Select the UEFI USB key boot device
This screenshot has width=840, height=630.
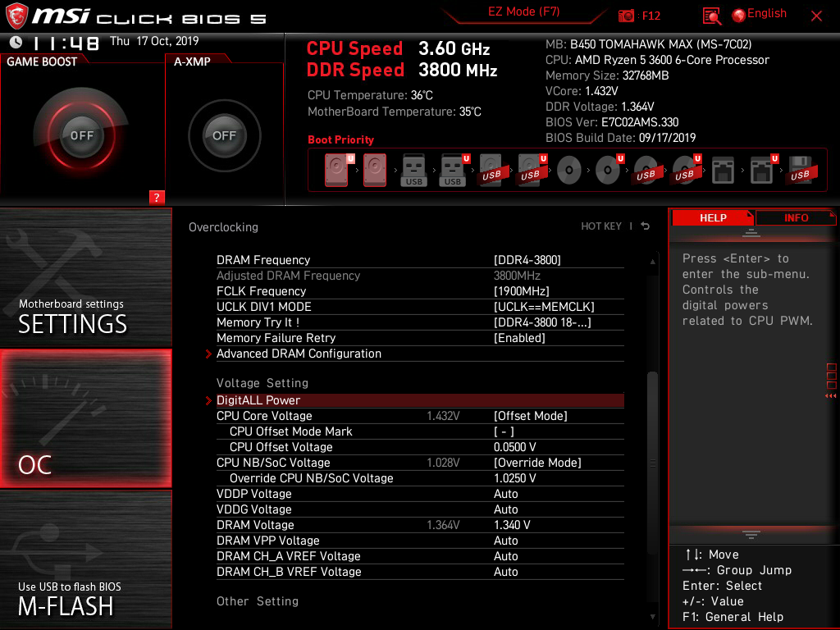coord(454,171)
